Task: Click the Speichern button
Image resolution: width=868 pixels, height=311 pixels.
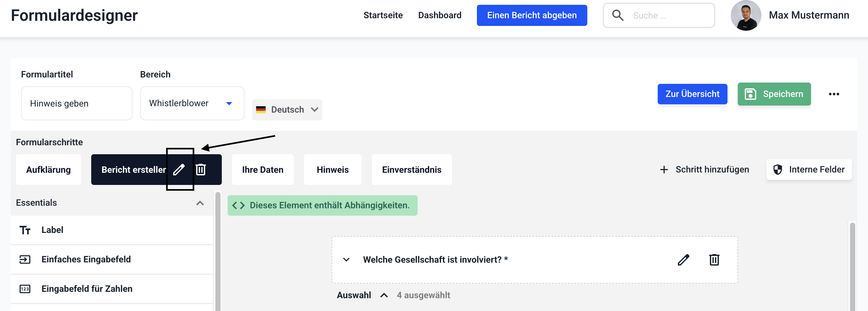Action: [x=774, y=94]
